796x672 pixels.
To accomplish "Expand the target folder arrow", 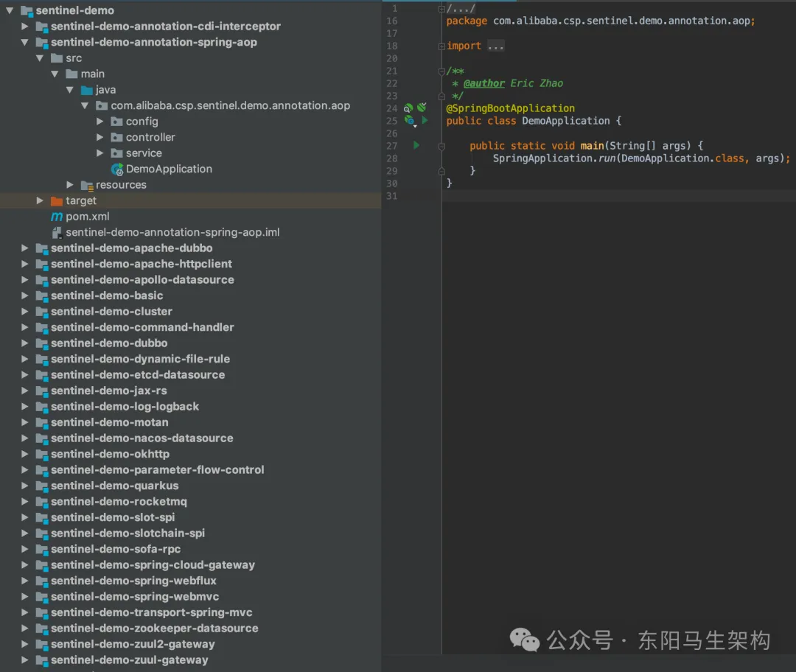I will point(40,200).
